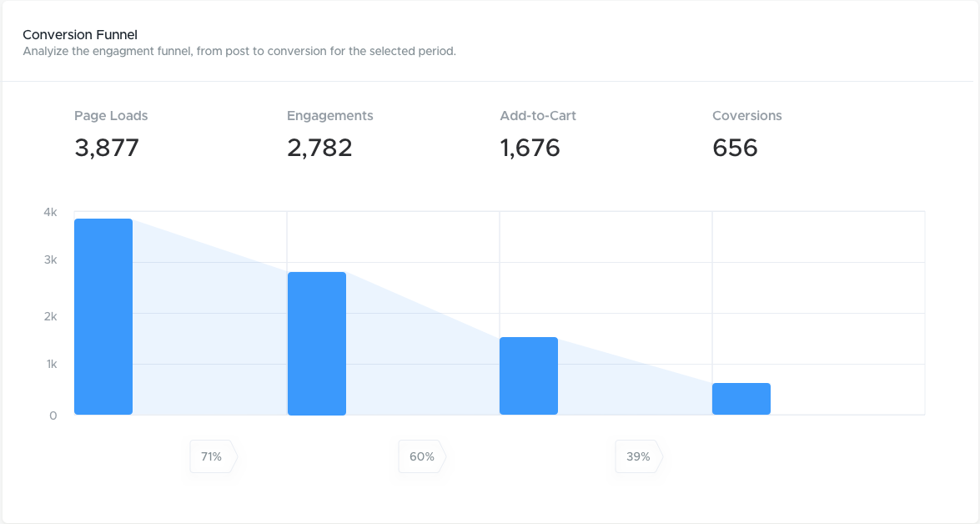
Task: Click the 71% conversion rate badge
Action: 214,456
